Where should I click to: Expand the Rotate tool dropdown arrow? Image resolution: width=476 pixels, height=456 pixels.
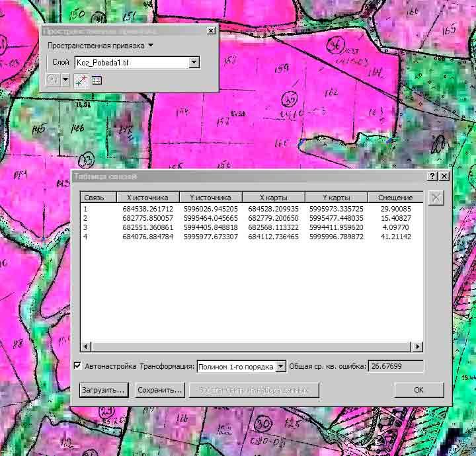tap(65, 81)
